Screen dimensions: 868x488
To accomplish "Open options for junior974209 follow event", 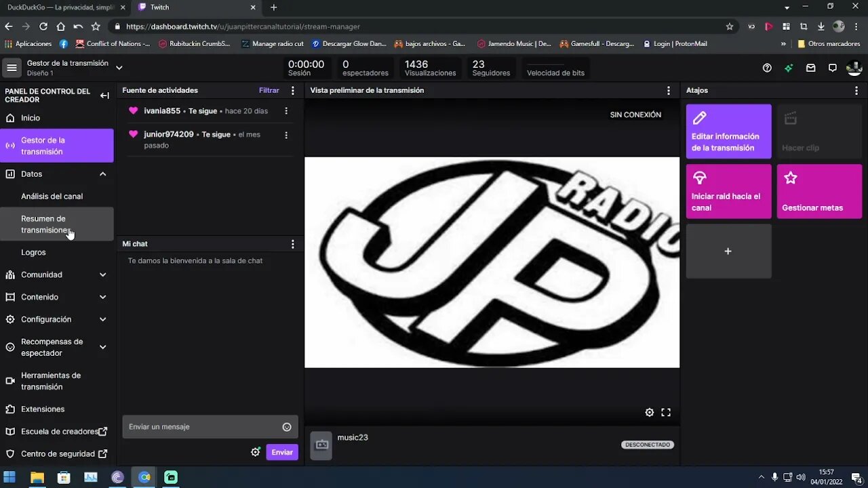I will [x=286, y=135].
